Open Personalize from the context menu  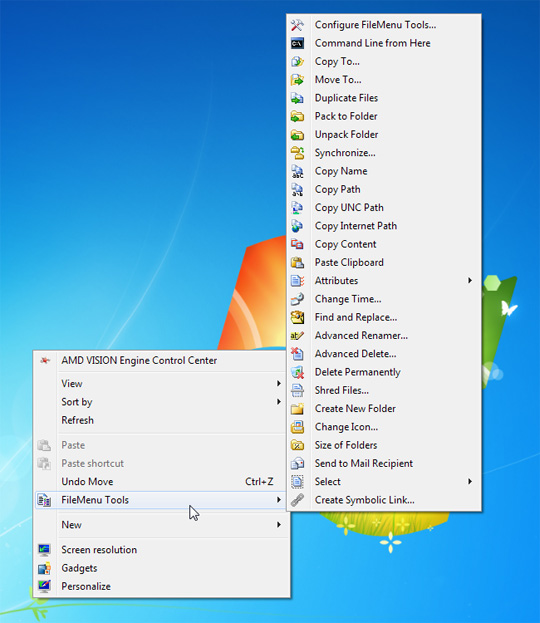click(86, 586)
